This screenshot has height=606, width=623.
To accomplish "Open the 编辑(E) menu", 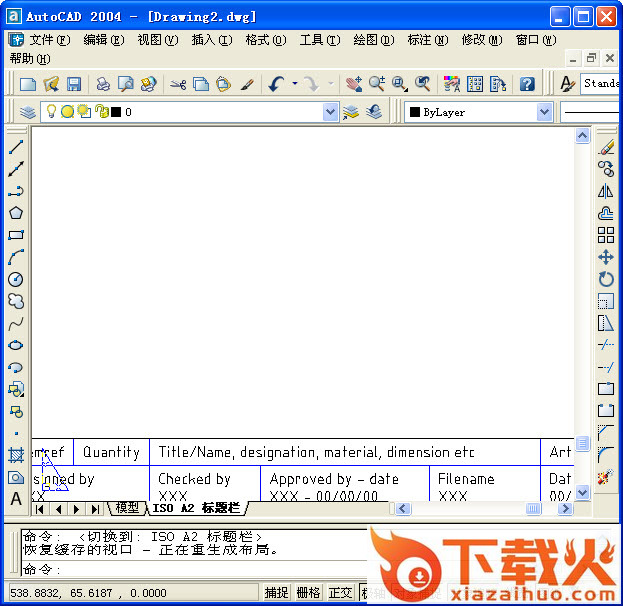I will (104, 40).
